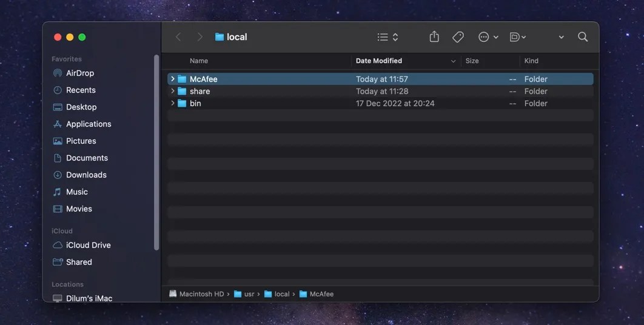This screenshot has width=644, height=325.
Task: Sort by the Date Modified column header
Action: pyautogui.click(x=378, y=61)
